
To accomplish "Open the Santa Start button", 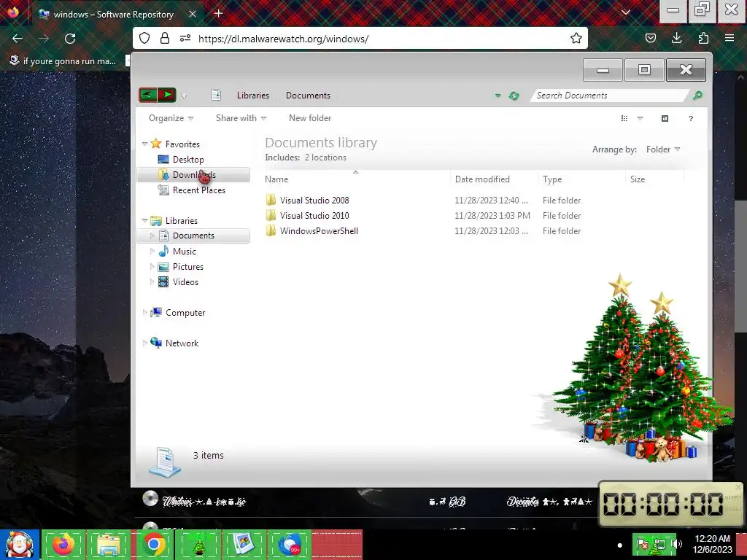I will (x=19, y=544).
